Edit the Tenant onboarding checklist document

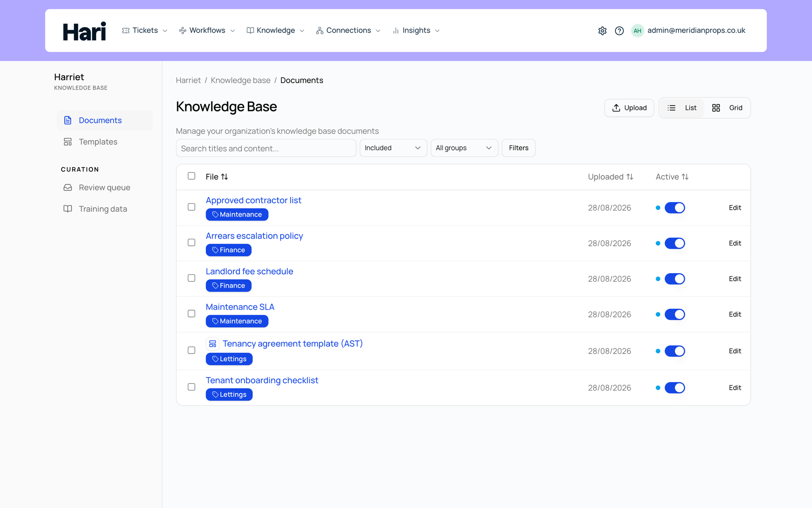735,388
